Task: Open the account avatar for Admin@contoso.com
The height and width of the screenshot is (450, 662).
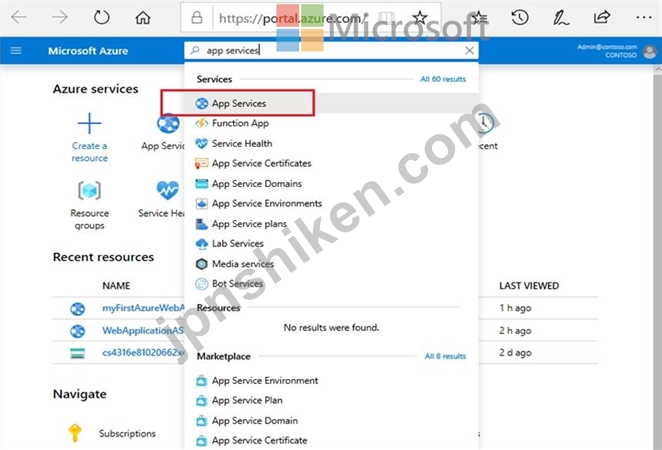Action: click(x=649, y=52)
